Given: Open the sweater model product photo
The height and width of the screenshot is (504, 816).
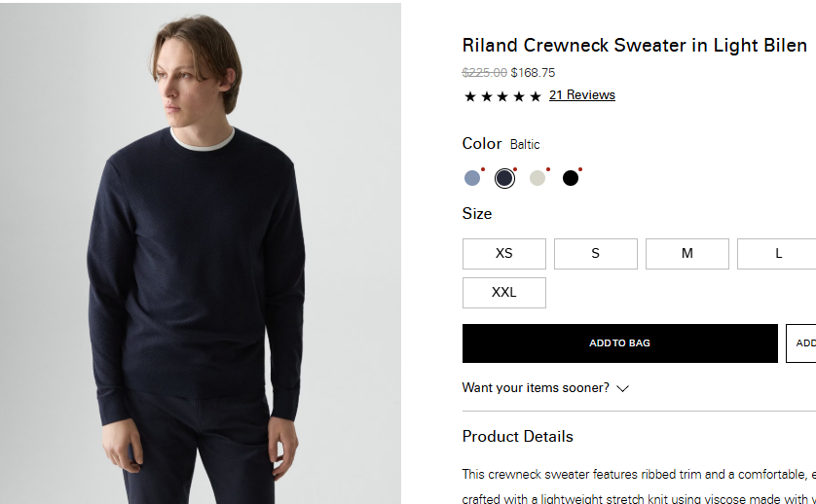Looking at the screenshot, I should 201,253.
